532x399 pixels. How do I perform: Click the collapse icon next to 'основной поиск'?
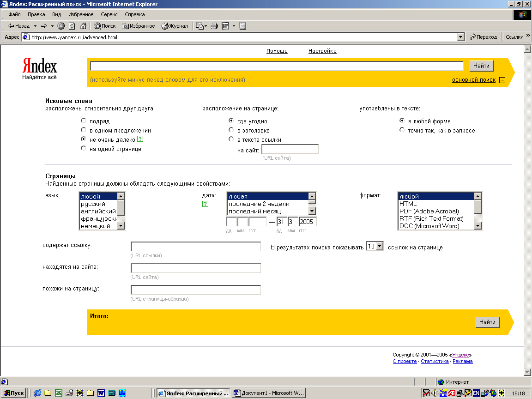(x=502, y=80)
